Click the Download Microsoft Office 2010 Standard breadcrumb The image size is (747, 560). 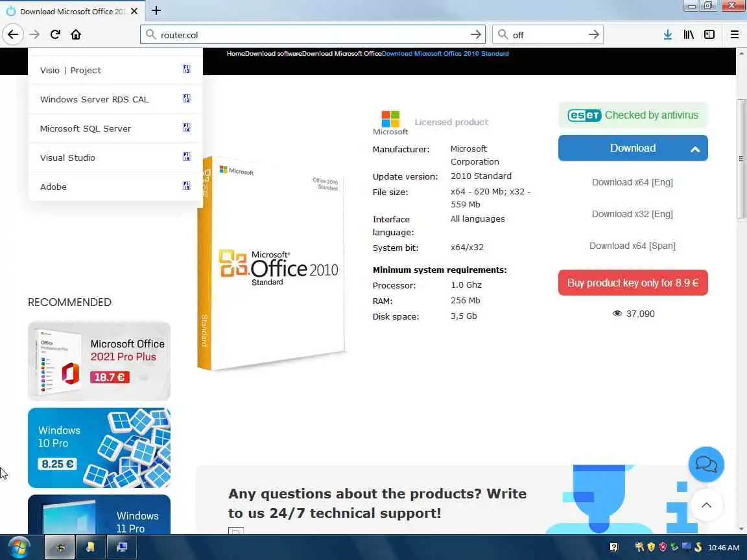click(445, 53)
